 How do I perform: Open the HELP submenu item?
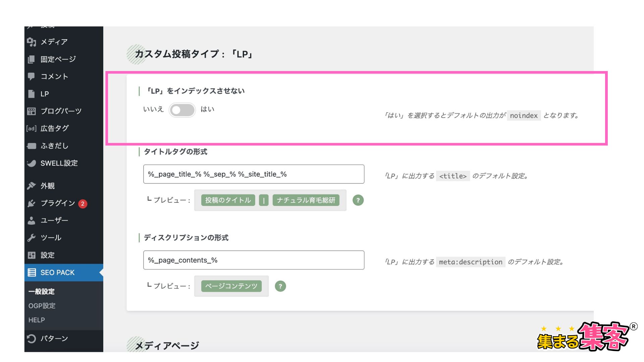[x=37, y=320]
